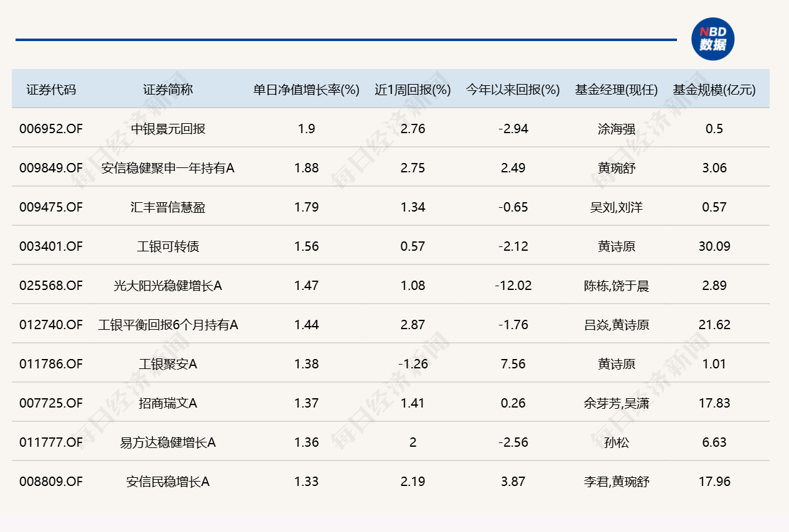Select daily growth value 1.79
This screenshot has height=532, width=789.
click(x=306, y=207)
